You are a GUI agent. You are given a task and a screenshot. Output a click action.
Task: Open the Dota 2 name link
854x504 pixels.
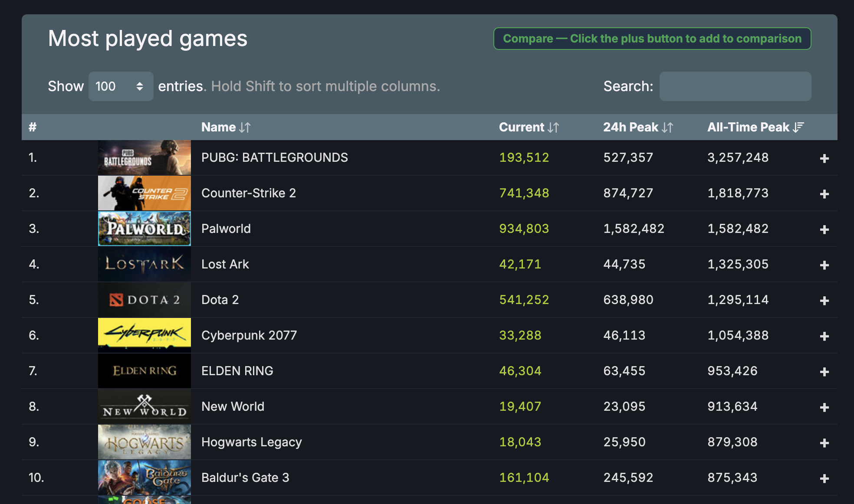[x=220, y=300]
